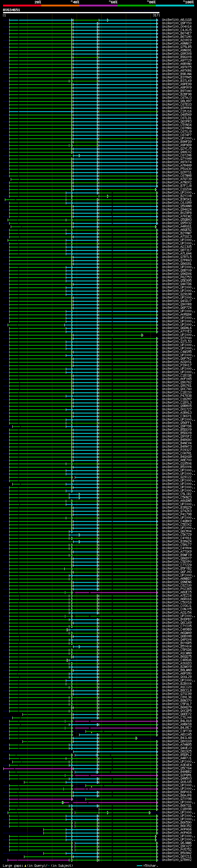Select the UniRef100_C3KGY1 label
197x868 pixels.
pos(177,416)
